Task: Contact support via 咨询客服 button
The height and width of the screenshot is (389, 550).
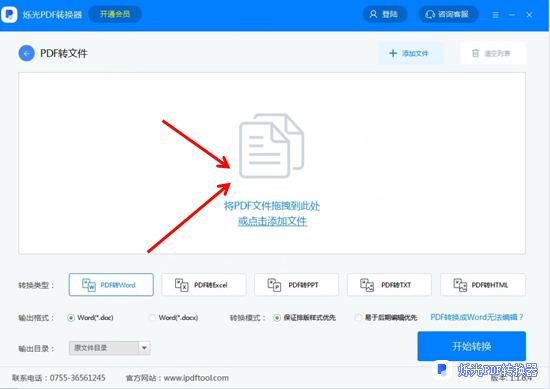Action: click(448, 14)
